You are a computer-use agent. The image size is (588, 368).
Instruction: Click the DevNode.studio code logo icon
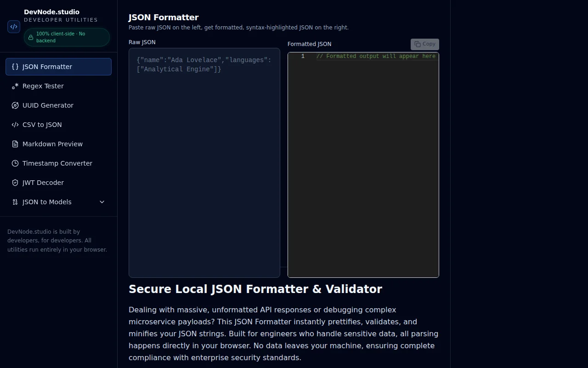(x=14, y=27)
